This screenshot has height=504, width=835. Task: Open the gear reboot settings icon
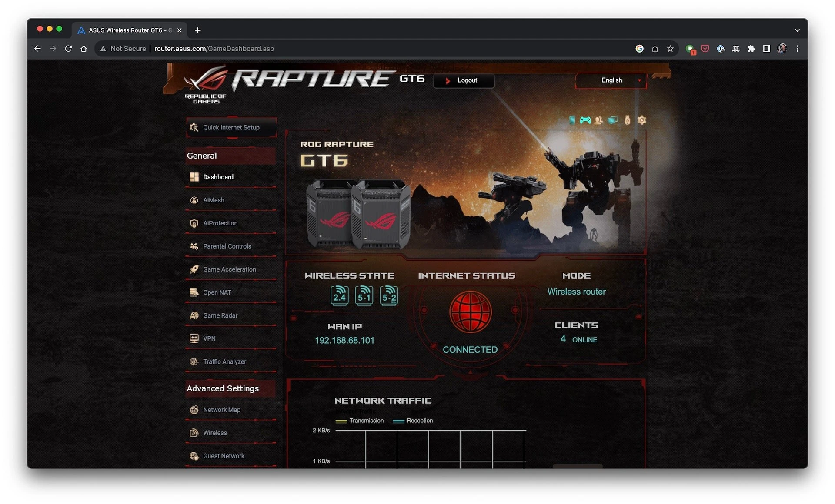click(641, 120)
